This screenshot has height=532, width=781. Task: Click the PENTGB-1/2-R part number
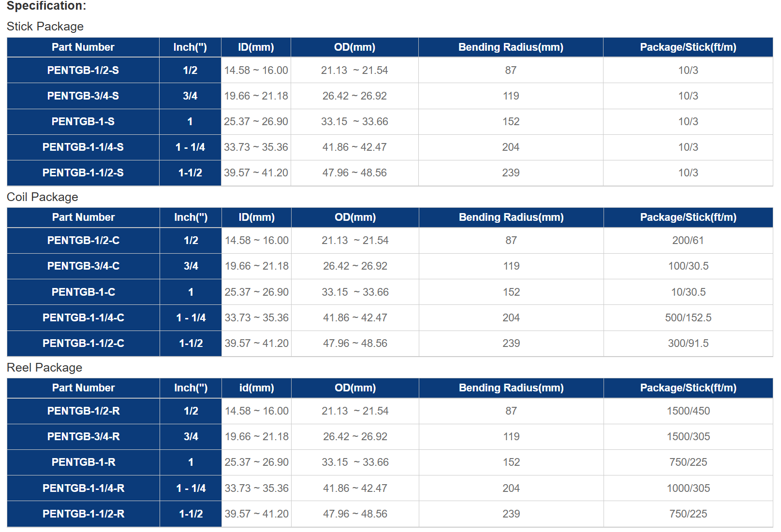coord(83,411)
